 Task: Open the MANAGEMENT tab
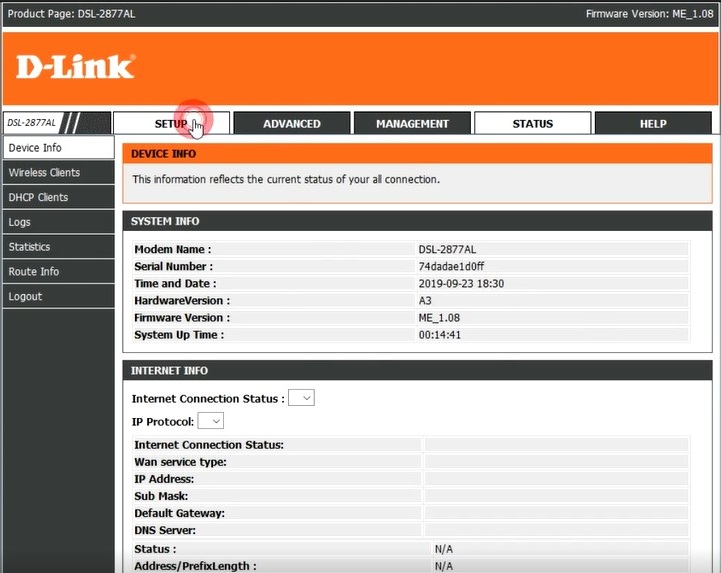(412, 123)
